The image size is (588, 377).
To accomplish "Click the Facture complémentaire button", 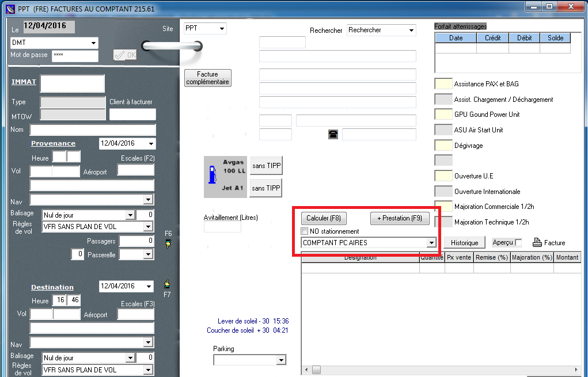I will point(207,78).
